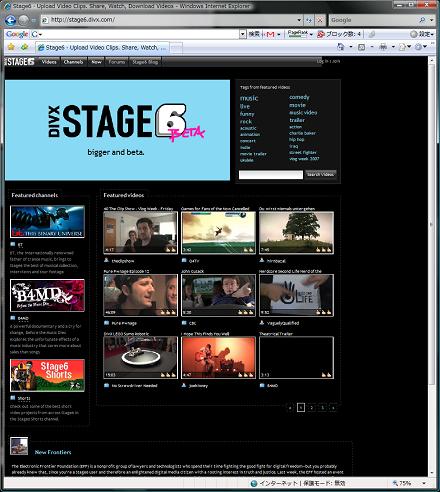Open the Print button dropdown arrow
This screenshot has width=440, height=492.
[393, 47]
